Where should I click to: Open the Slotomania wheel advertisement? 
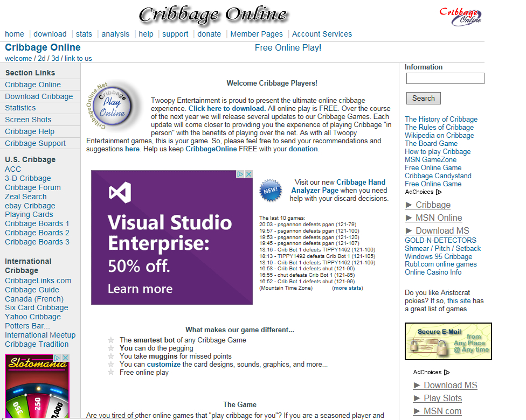click(37, 386)
